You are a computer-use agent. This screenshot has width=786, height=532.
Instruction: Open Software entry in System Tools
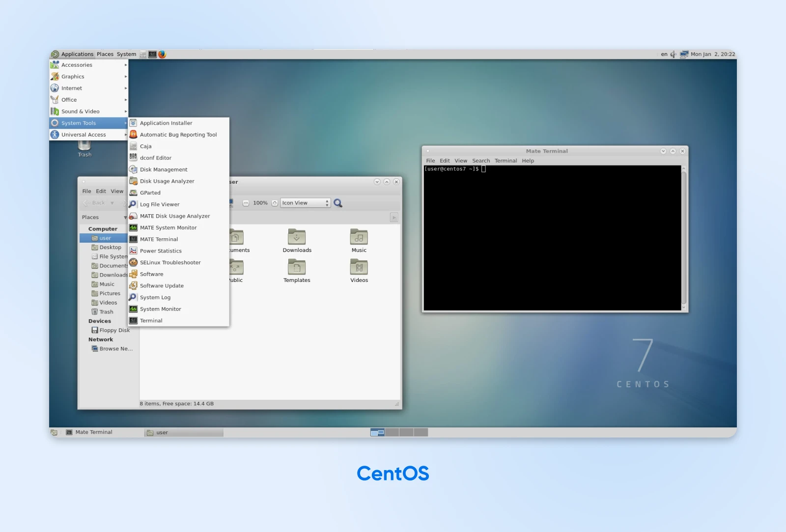click(x=178, y=274)
